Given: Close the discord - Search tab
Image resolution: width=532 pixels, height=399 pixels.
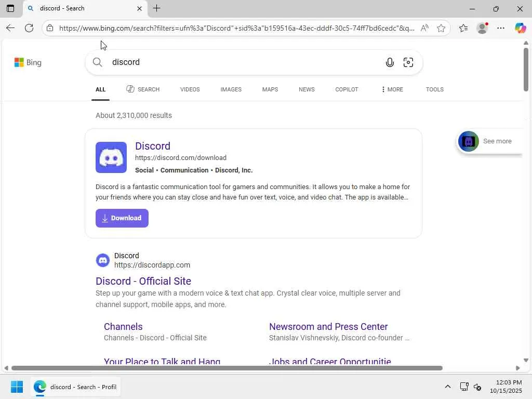Looking at the screenshot, I should point(139,8).
